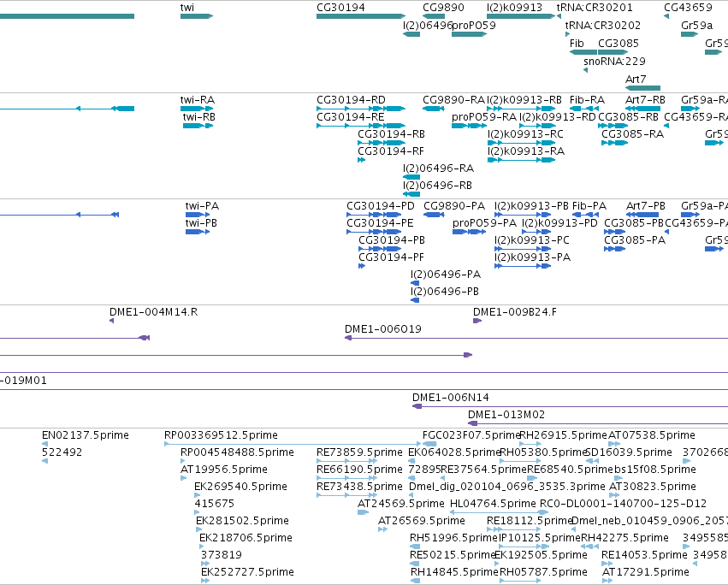Click transcript proPO59-RA
The height and width of the screenshot is (585, 728).
click(484, 117)
